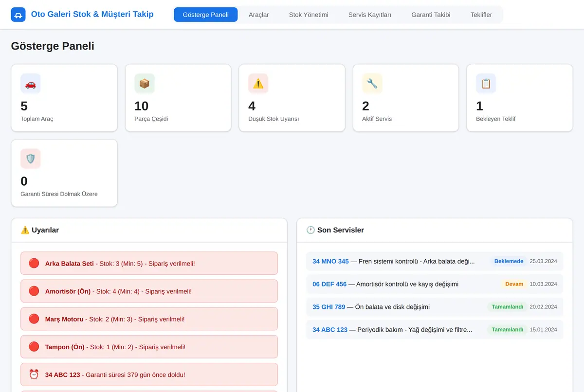Click the date 20.02.2024
The height and width of the screenshot is (392, 584).
tap(543, 307)
